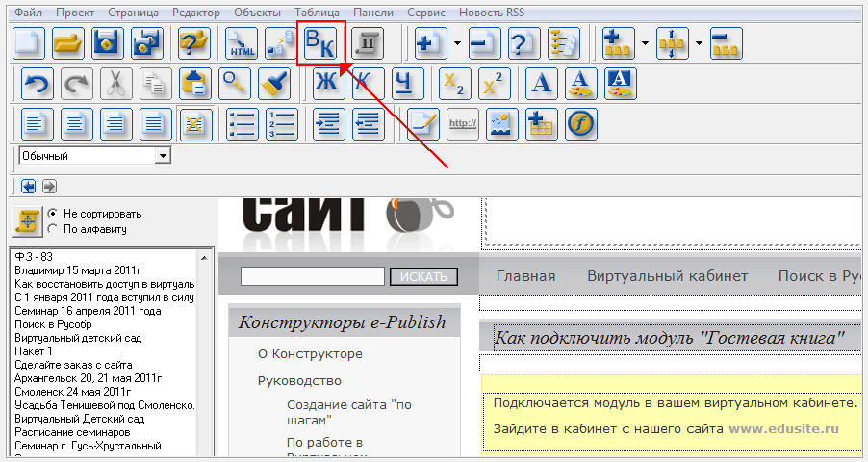This screenshot has height=462, width=868.
Task: Increase the text indent
Action: click(329, 124)
